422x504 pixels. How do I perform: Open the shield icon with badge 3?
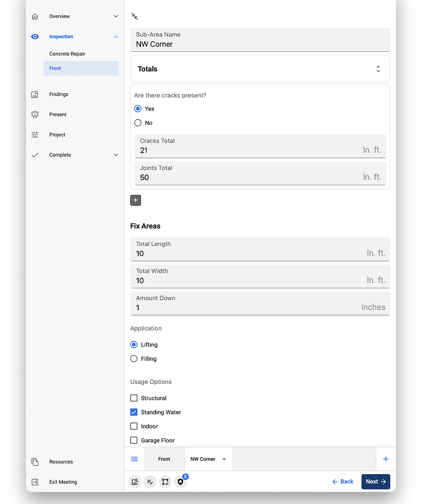click(181, 482)
